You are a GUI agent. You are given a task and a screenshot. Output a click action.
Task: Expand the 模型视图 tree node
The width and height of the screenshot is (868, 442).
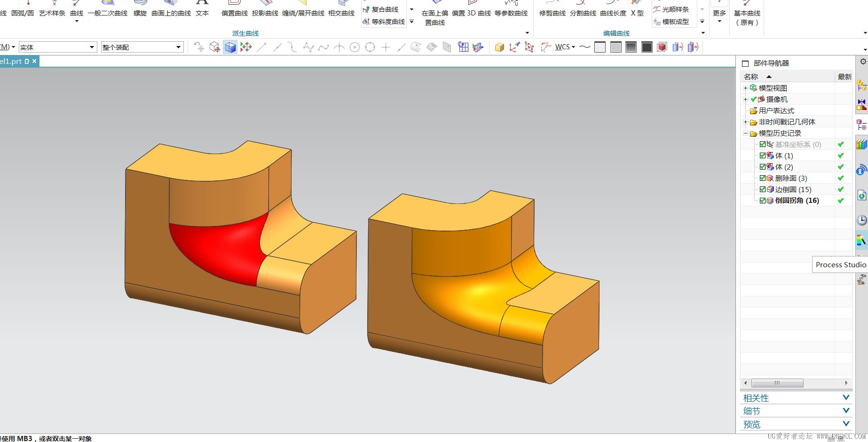(x=745, y=88)
